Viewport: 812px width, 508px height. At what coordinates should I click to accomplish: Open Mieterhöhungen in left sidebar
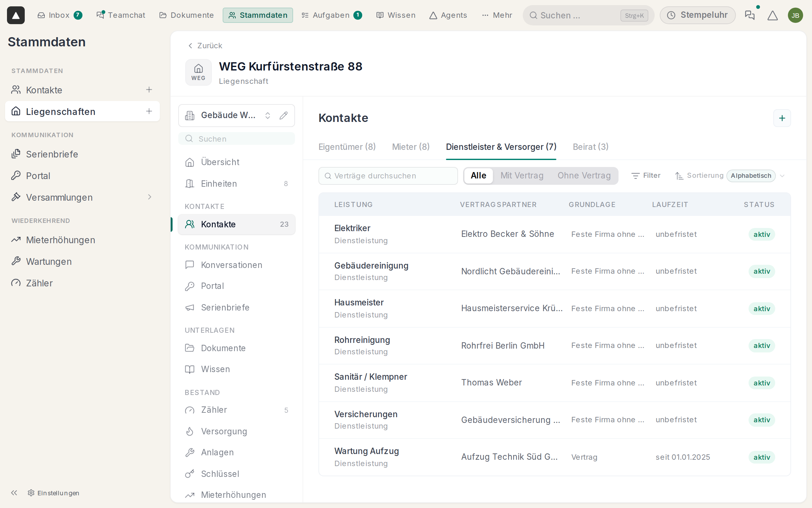(82, 240)
